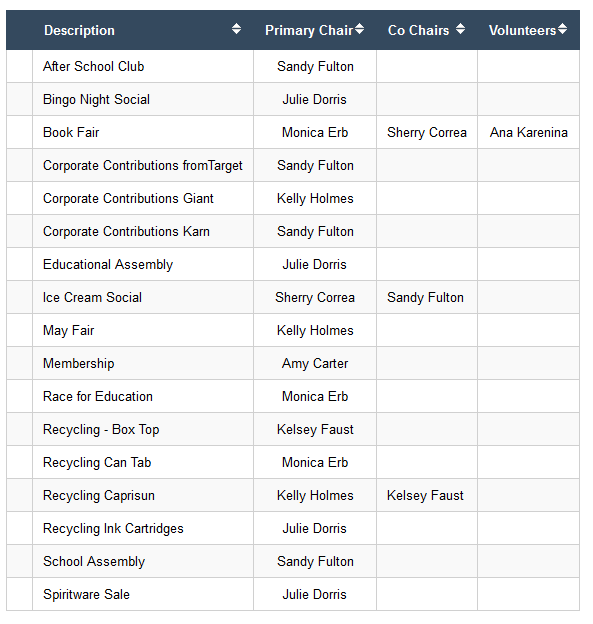The width and height of the screenshot is (593, 624).
Task: Select the Description column header
Action: click(79, 30)
